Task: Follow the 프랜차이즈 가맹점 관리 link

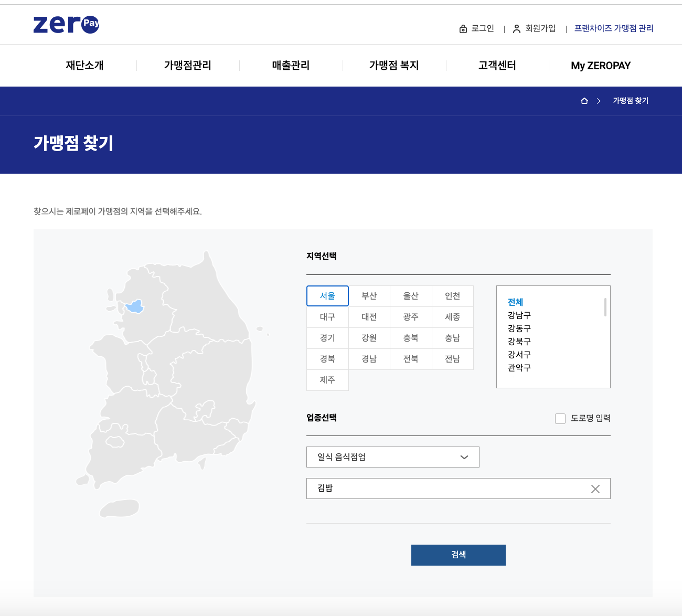Action: [x=613, y=28]
